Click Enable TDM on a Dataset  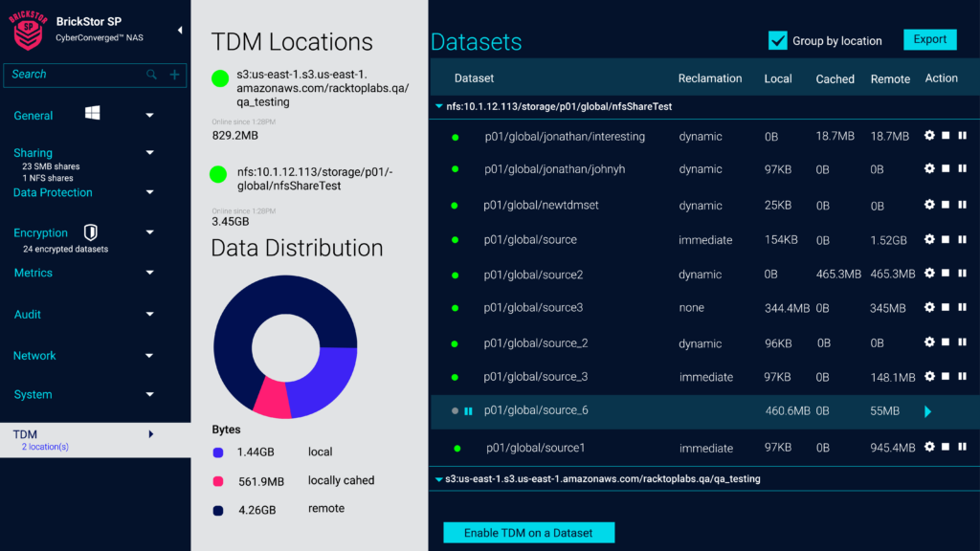528,532
